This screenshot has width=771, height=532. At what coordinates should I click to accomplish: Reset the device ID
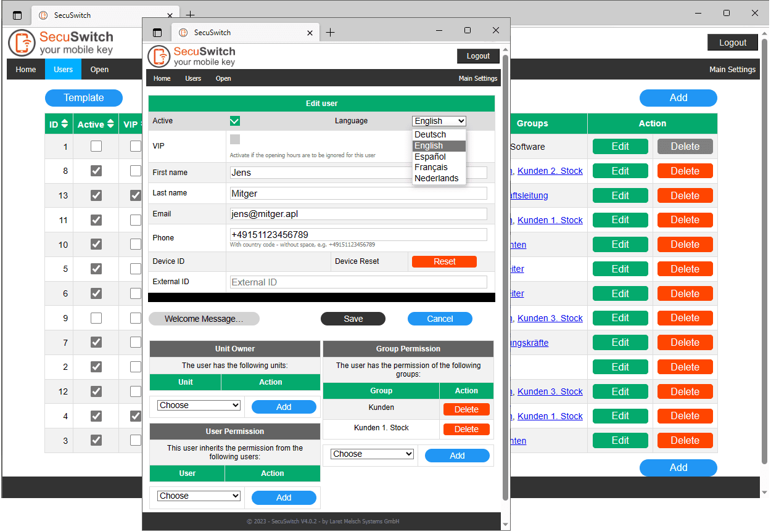pyautogui.click(x=444, y=262)
